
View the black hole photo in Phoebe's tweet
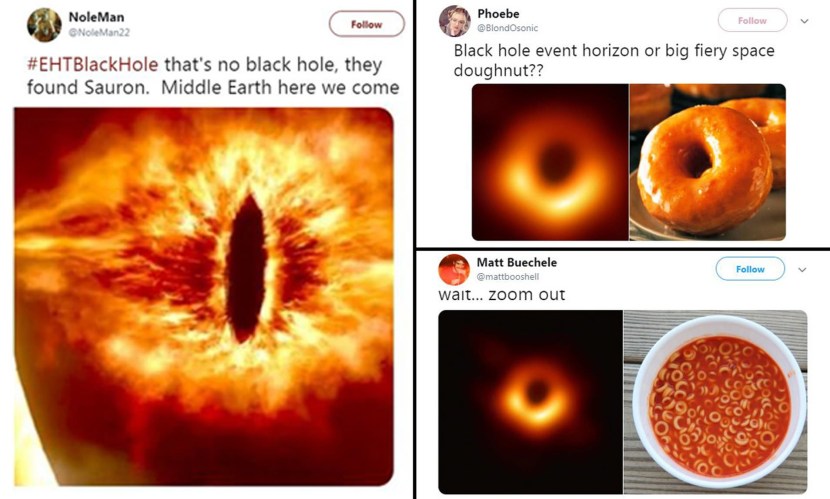pyautogui.click(x=550, y=162)
